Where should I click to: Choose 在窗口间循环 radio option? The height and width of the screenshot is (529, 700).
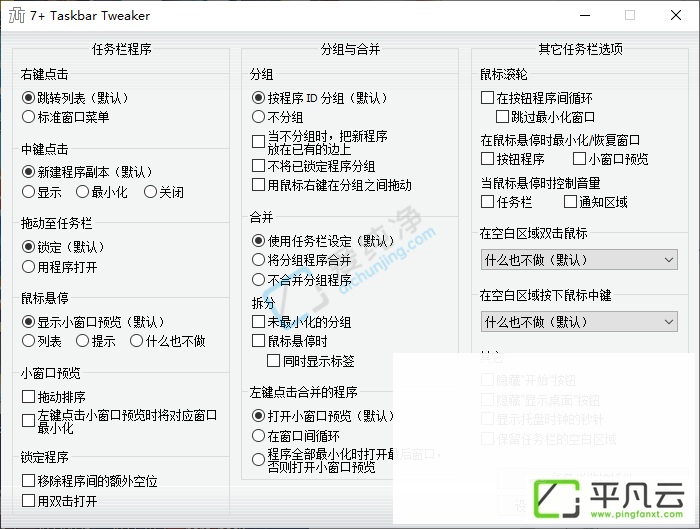258,436
